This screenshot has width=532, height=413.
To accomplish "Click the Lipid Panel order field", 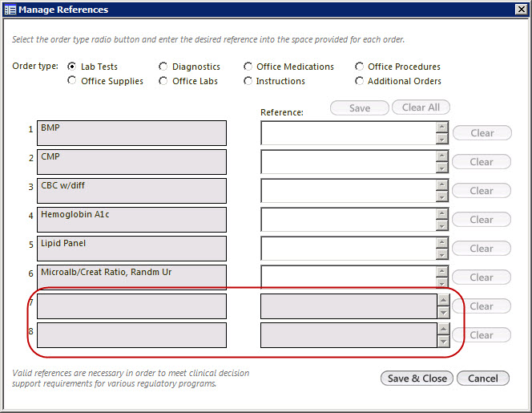I will point(131,249).
